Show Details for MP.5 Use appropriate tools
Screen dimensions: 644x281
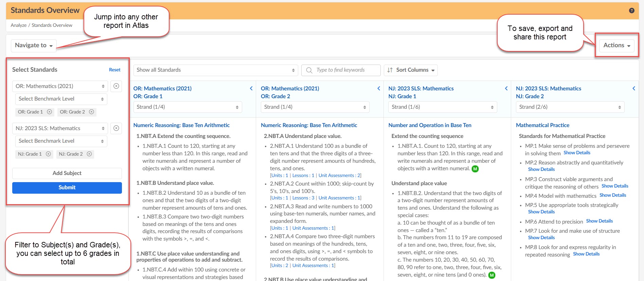[x=541, y=212]
